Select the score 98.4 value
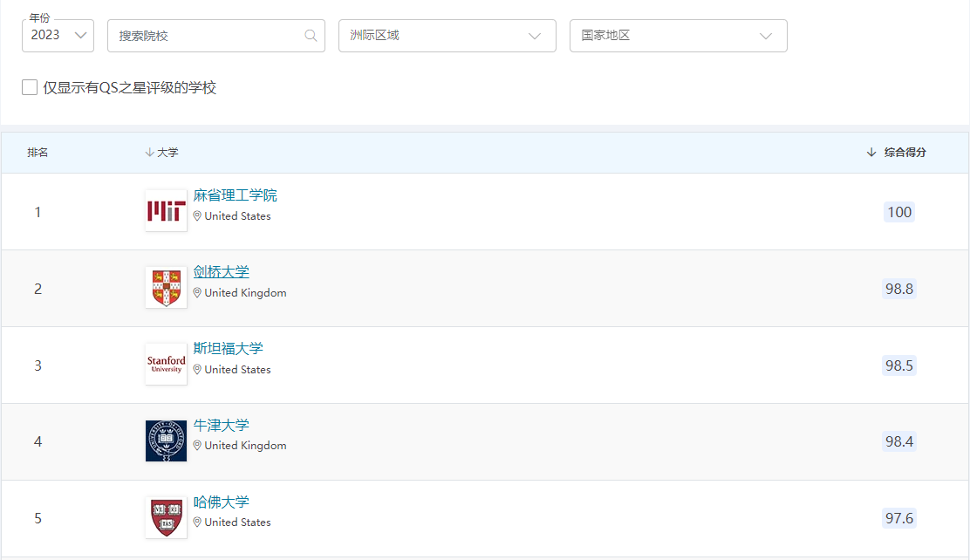The image size is (970, 560). (899, 441)
